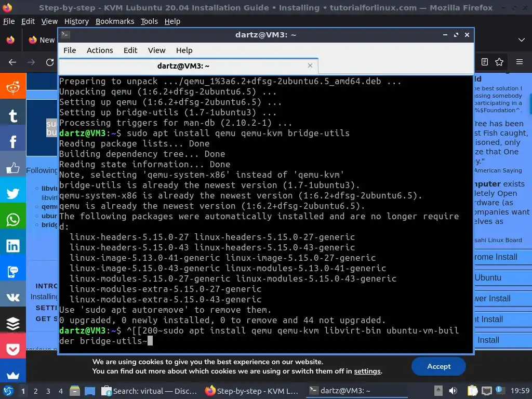The width and height of the screenshot is (532, 399).
Task: Open the terminal File menu
Action: pos(70,50)
